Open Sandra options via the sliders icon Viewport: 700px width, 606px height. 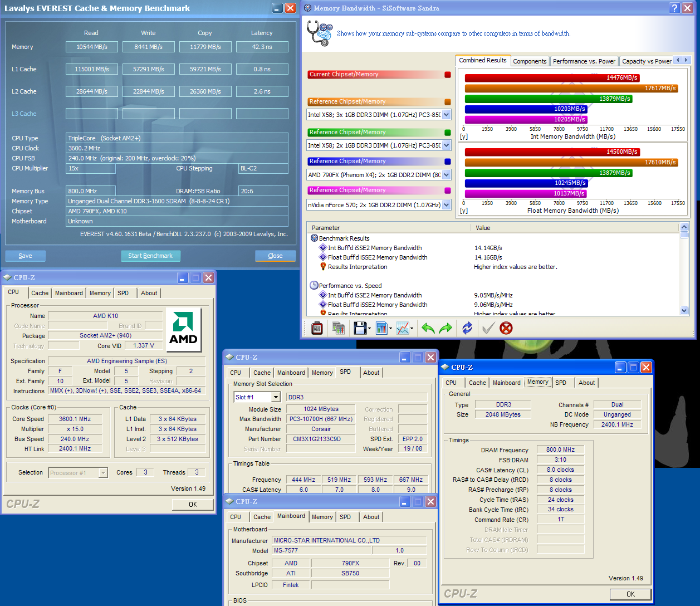pyautogui.click(x=317, y=328)
